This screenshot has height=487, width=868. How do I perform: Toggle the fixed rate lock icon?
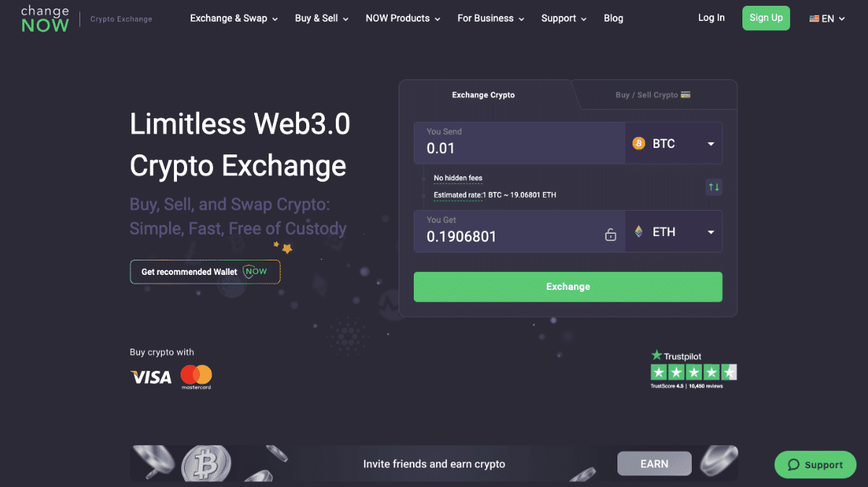click(x=610, y=234)
